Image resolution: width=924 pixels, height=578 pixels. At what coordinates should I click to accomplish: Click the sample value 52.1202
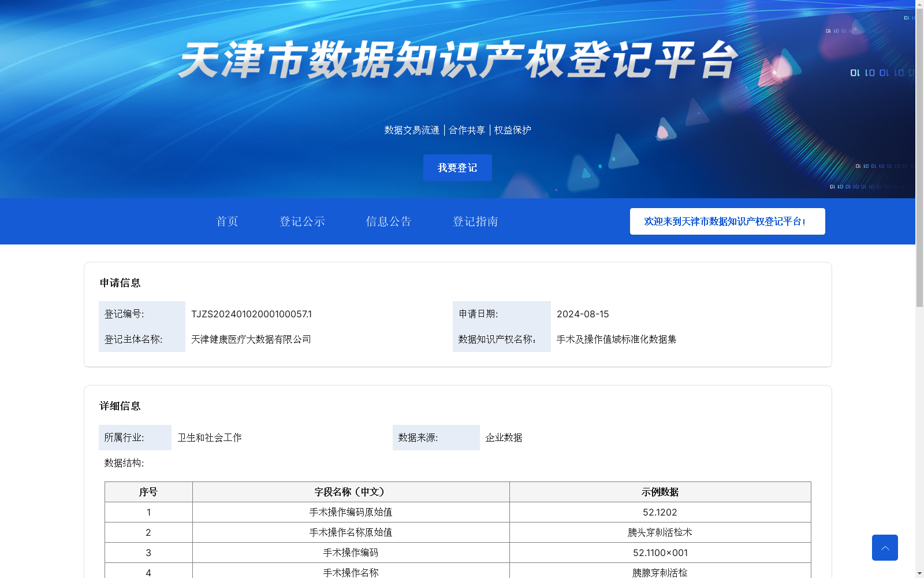pos(660,512)
